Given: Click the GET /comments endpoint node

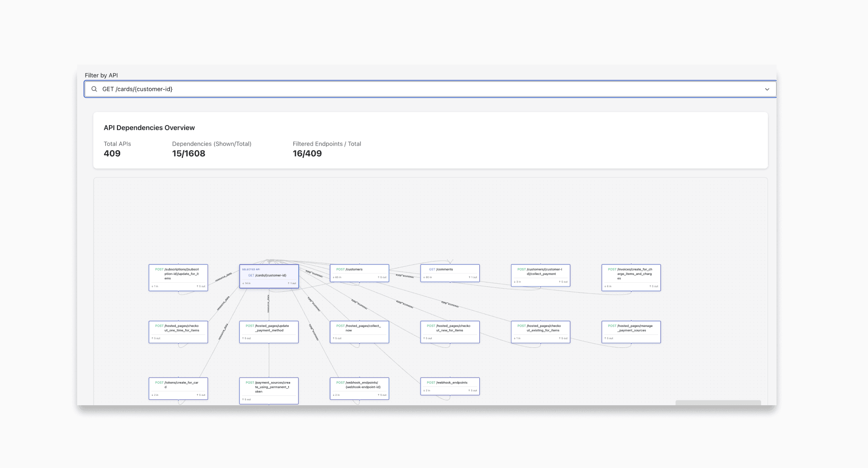Looking at the screenshot, I should [450, 273].
